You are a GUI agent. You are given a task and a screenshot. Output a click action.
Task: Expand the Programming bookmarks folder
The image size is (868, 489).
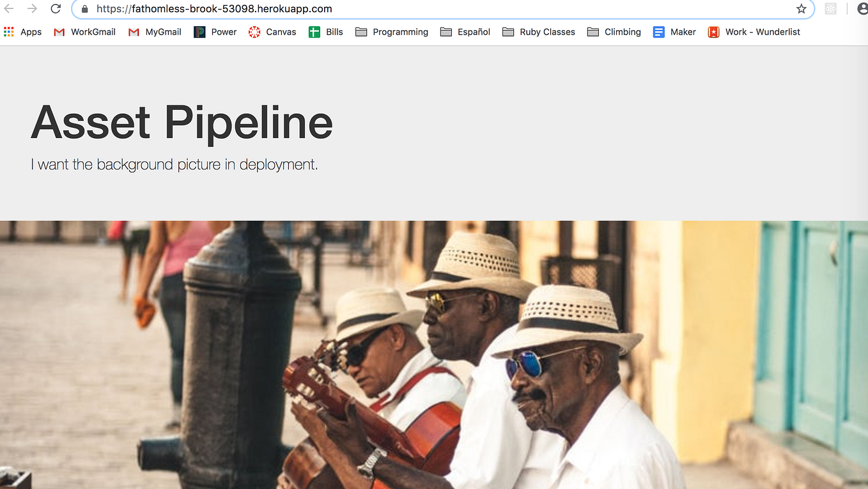pos(392,32)
